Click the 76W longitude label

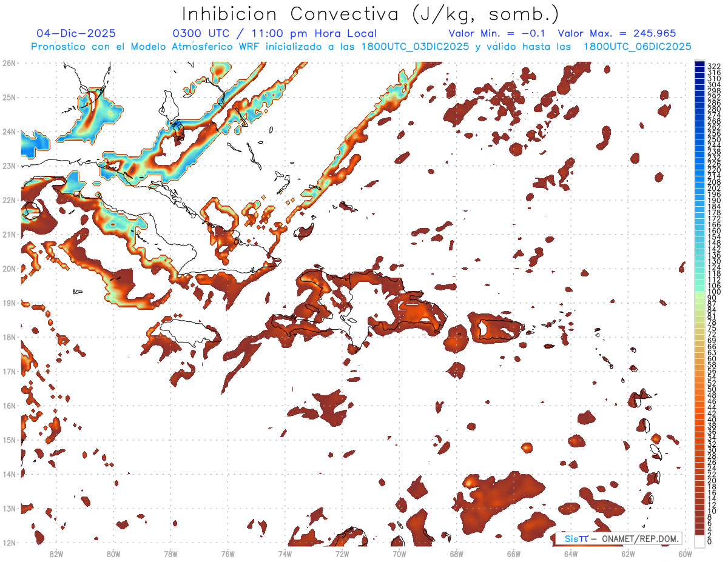click(x=228, y=554)
